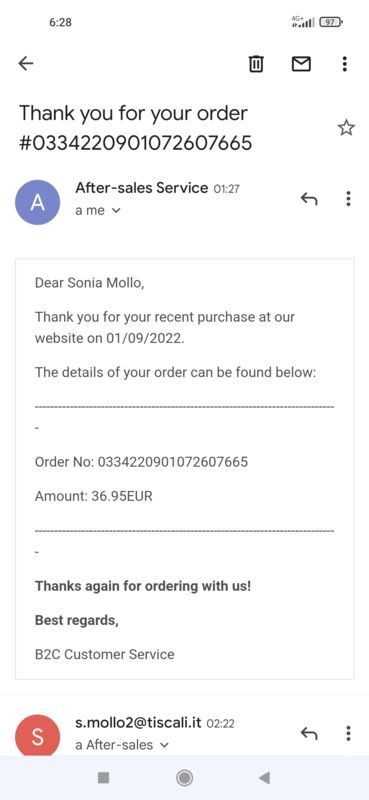Expand recipients next to 'a After-sales'
Screen dimensions: 369x800
[164, 745]
